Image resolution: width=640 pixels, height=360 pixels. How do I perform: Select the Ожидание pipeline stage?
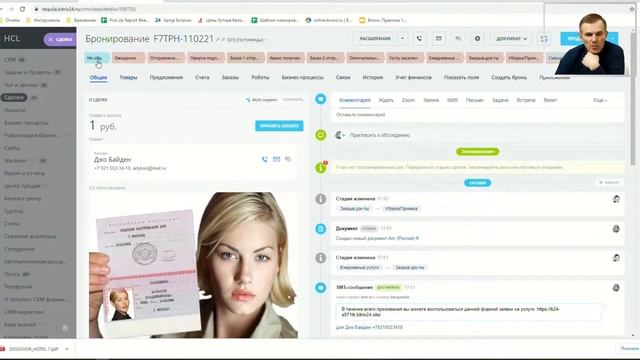(128, 58)
